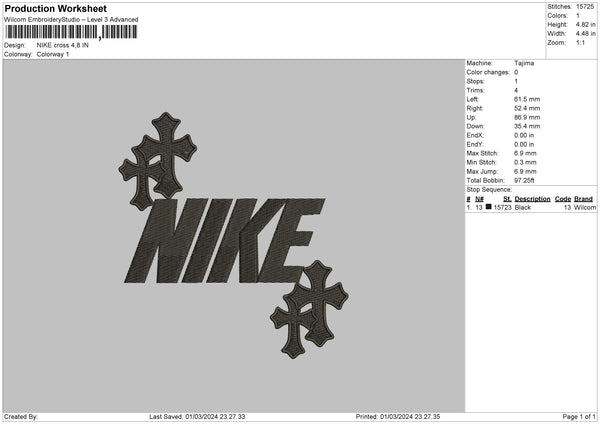
Task: Click the Machine value Tajima
Action: [x=524, y=63]
